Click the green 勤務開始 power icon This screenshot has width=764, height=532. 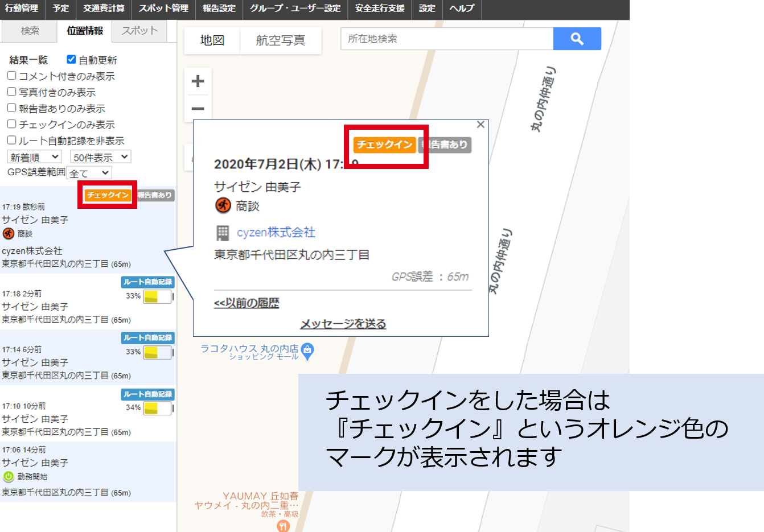click(x=8, y=477)
